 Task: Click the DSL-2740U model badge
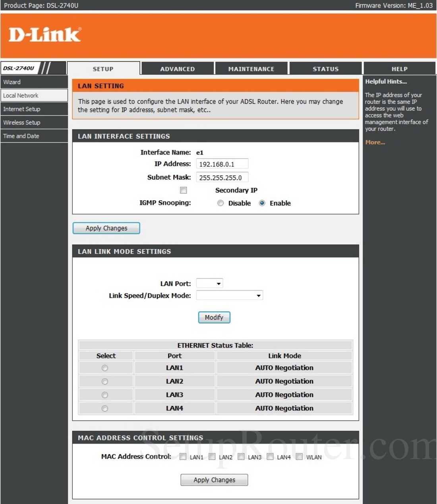33,68
